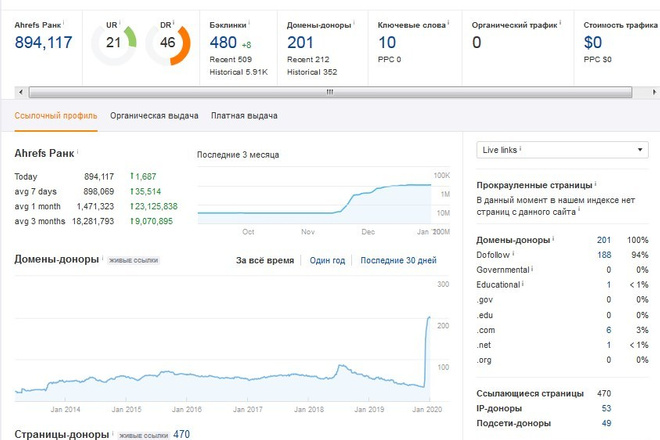Image resolution: width=660 pixels, height=440 pixels.
Task: Click info icon next to Бэклинки heading
Action: tap(249, 22)
